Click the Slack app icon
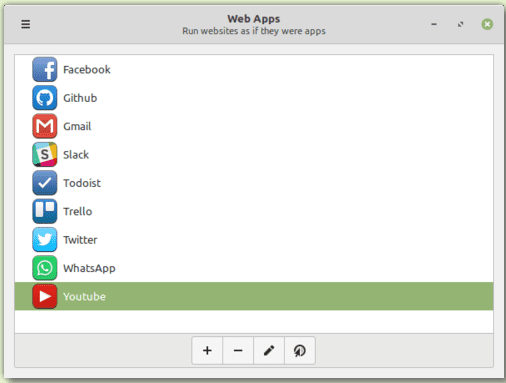 click(x=45, y=154)
